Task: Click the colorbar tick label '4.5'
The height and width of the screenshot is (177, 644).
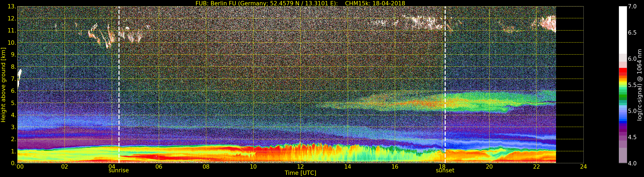Action: pyautogui.click(x=632, y=137)
